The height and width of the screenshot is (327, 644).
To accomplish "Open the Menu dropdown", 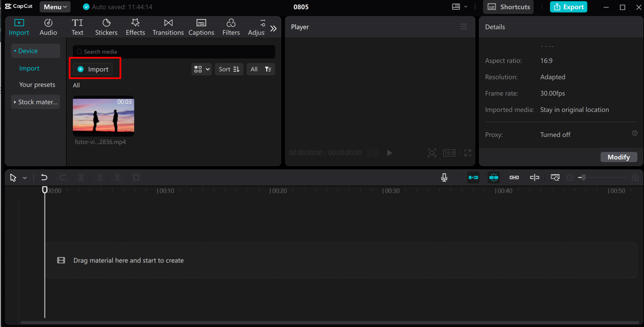I will click(x=55, y=7).
